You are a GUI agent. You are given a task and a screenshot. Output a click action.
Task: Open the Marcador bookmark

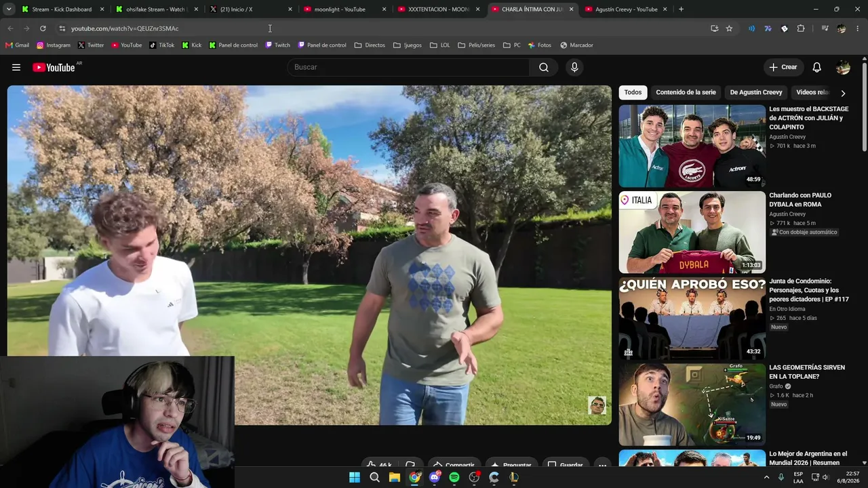tap(577, 45)
